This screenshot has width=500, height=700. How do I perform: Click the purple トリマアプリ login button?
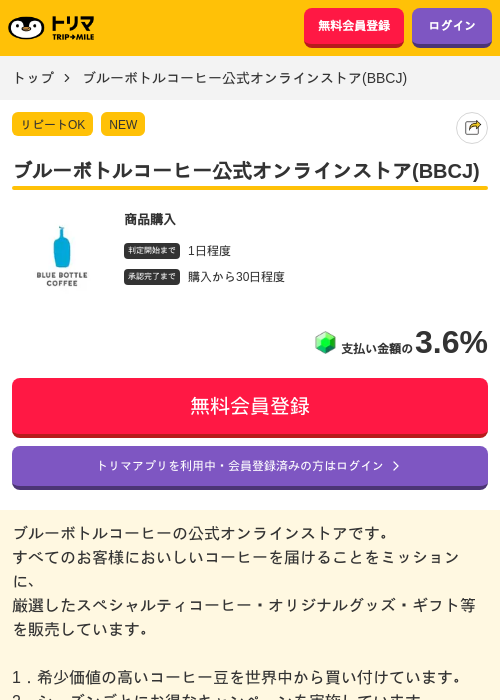pyautogui.click(x=250, y=467)
